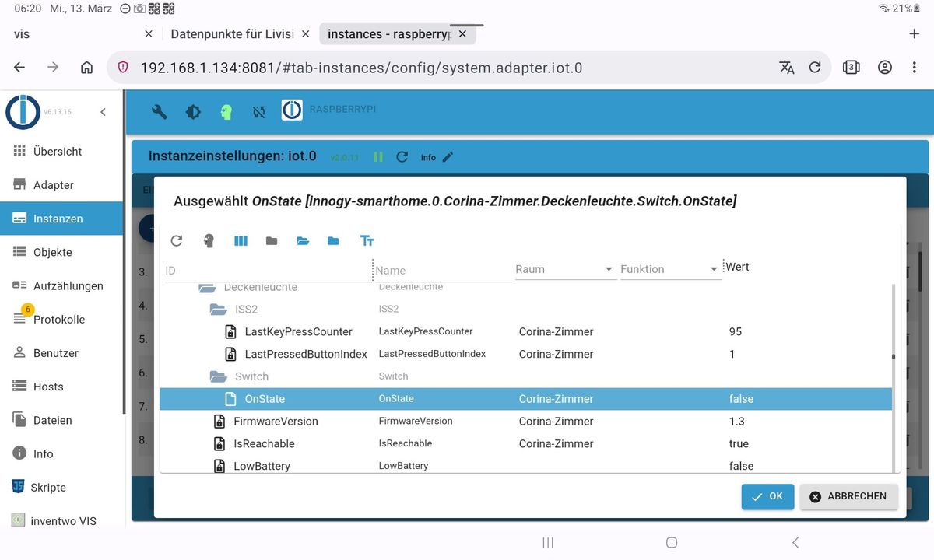Image resolution: width=934 pixels, height=560 pixels.
Task: Open a new browser tab with plus
Action: pyautogui.click(x=915, y=34)
